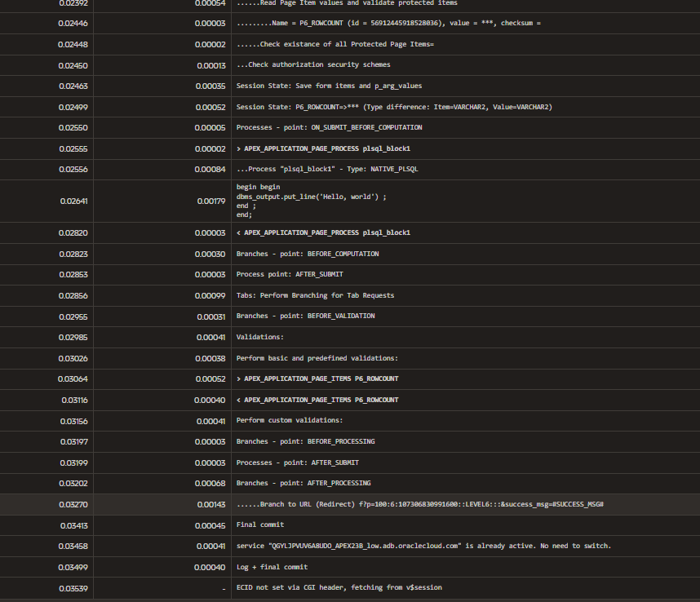Click execution time value 0.00143
This screenshot has width=700, height=602.
tap(210, 505)
